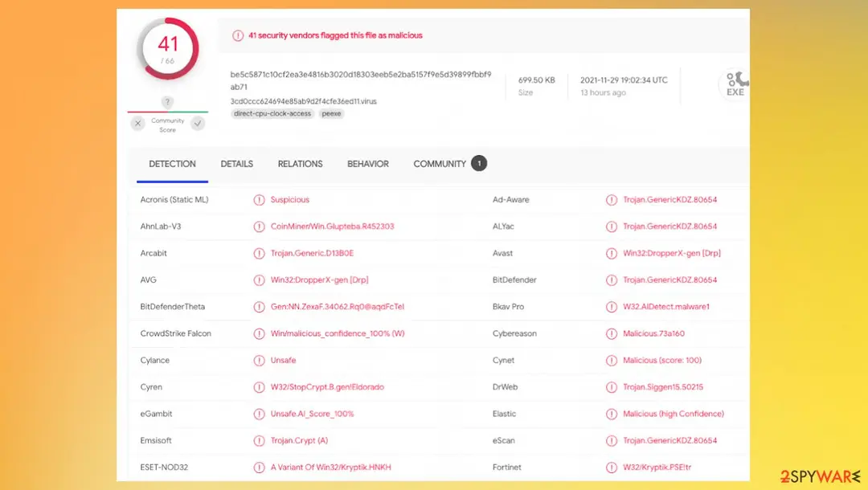Click the EXE file type icon

[x=735, y=84]
